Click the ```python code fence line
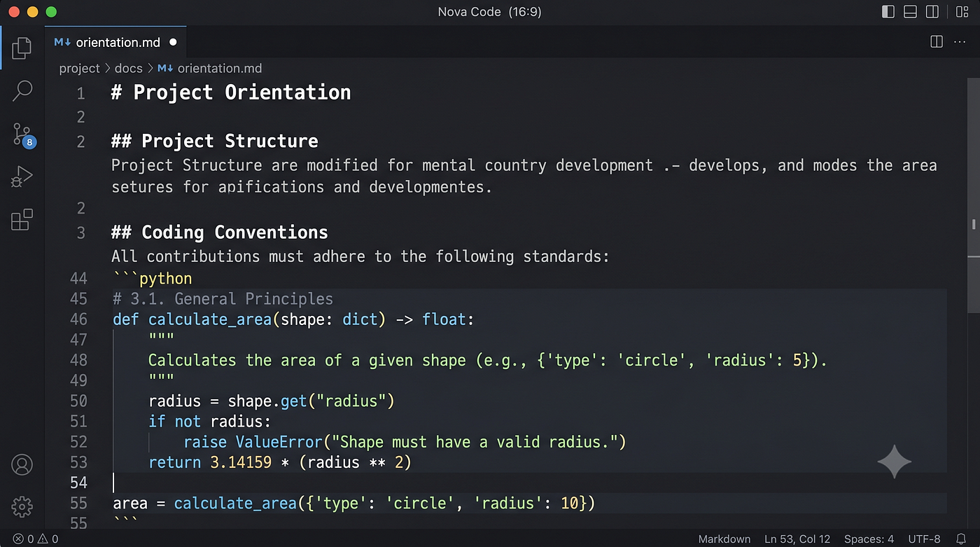Screen dimensions: 980x547 coord(152,279)
